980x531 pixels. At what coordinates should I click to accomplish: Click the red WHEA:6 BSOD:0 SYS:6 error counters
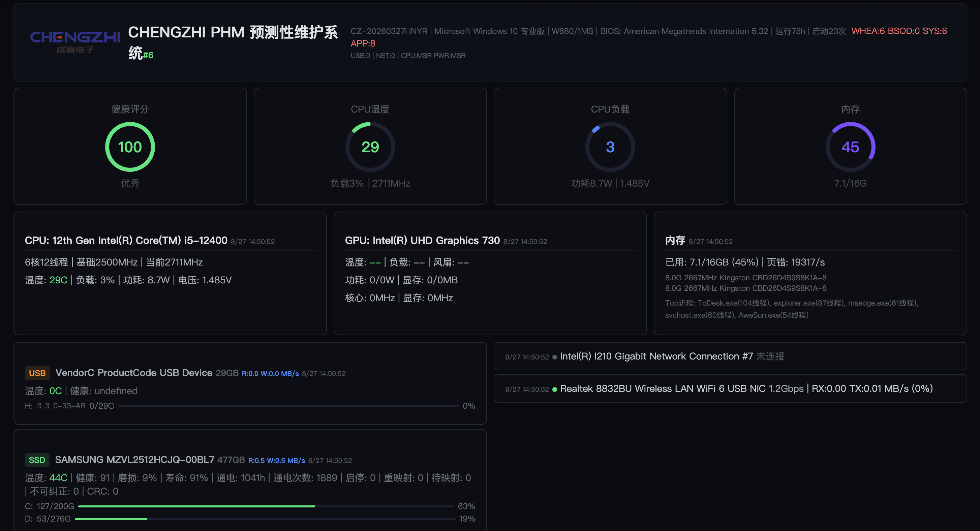[899, 31]
